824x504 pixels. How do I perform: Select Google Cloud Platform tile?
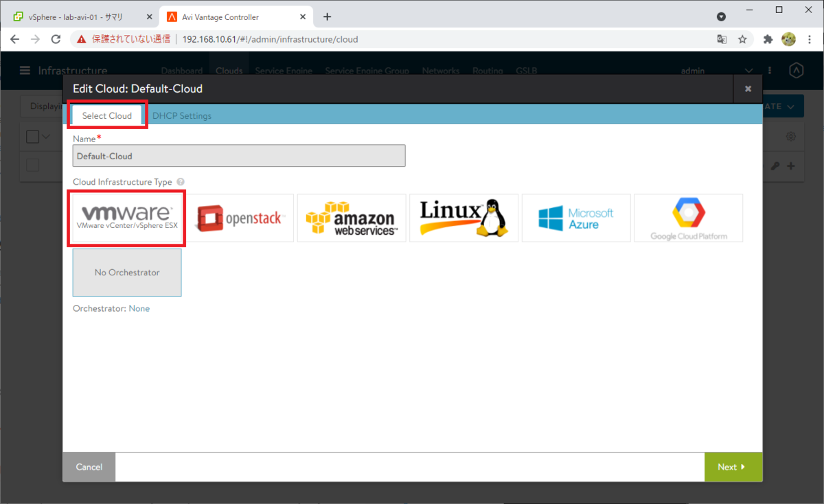pyautogui.click(x=688, y=218)
